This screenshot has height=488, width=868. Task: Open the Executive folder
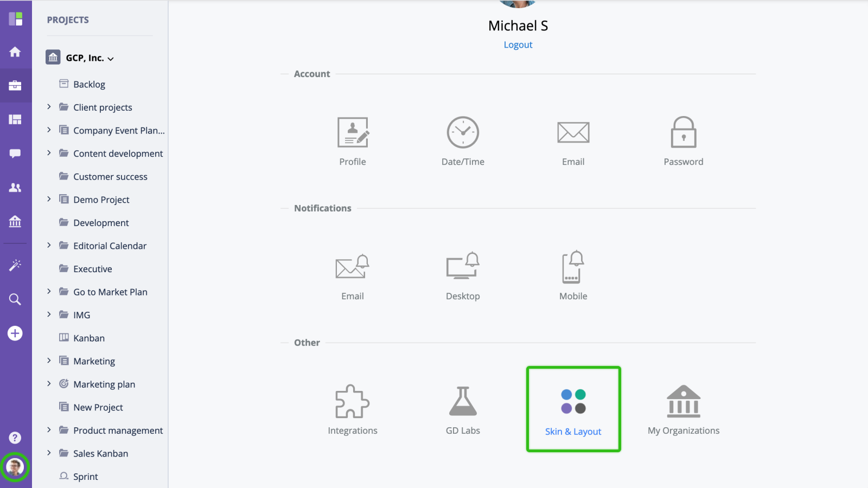[x=92, y=268]
